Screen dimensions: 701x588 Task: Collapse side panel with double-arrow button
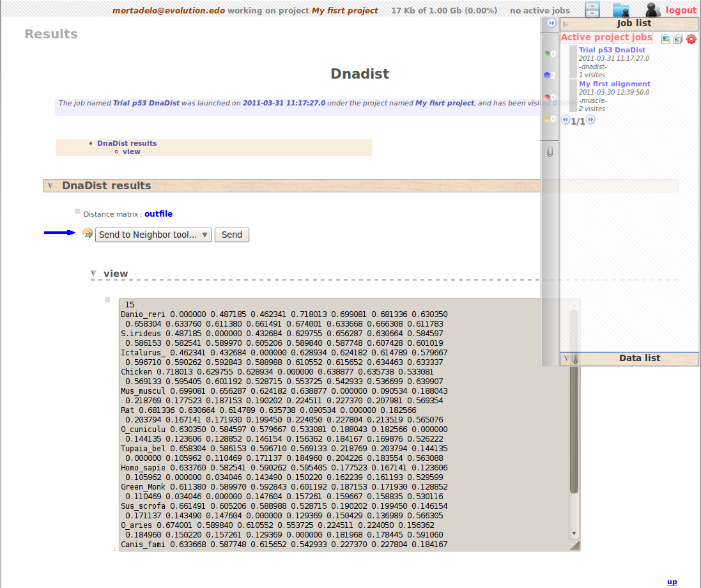[551, 23]
